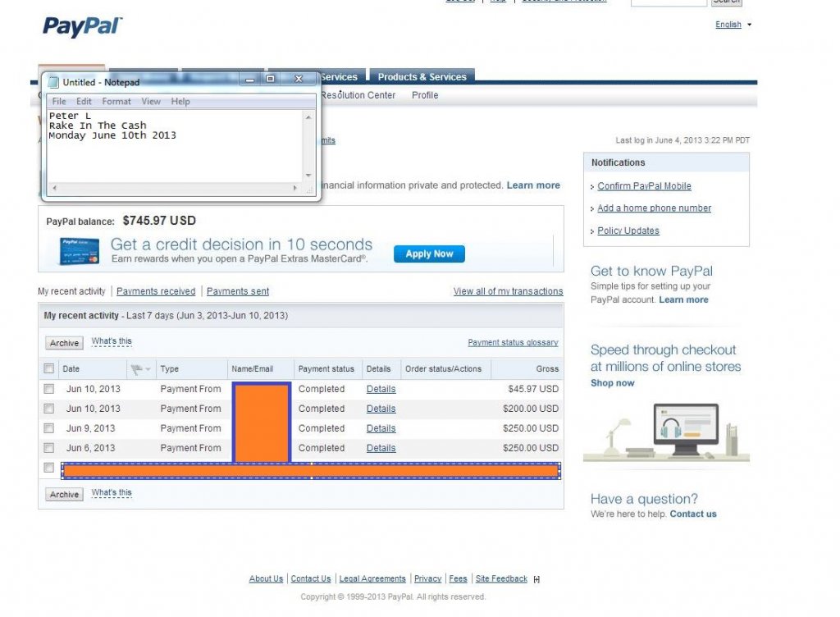Click Add a home phone number
Image resolution: width=840 pixels, height=617 pixels.
pos(654,208)
